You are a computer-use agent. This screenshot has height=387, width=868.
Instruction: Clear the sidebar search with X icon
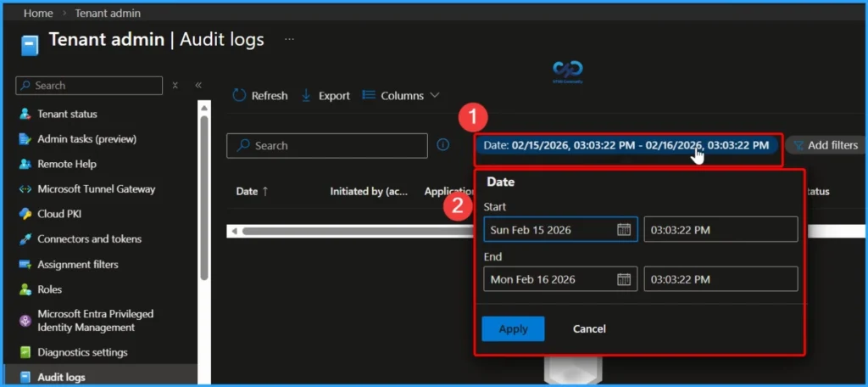point(175,86)
